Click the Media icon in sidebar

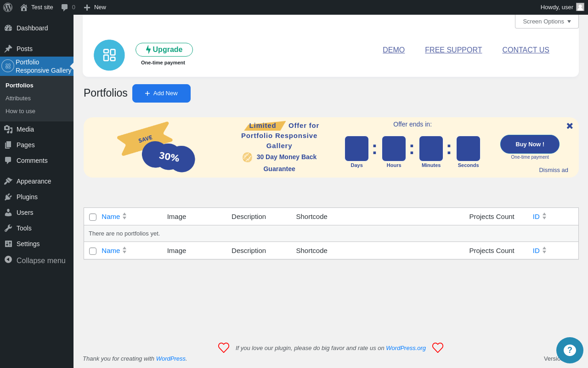point(8,129)
